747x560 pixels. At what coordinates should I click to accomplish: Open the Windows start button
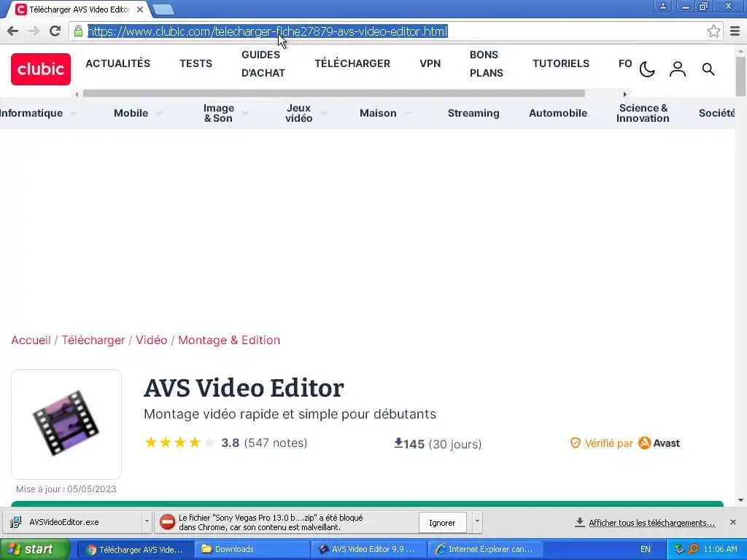pyautogui.click(x=35, y=550)
